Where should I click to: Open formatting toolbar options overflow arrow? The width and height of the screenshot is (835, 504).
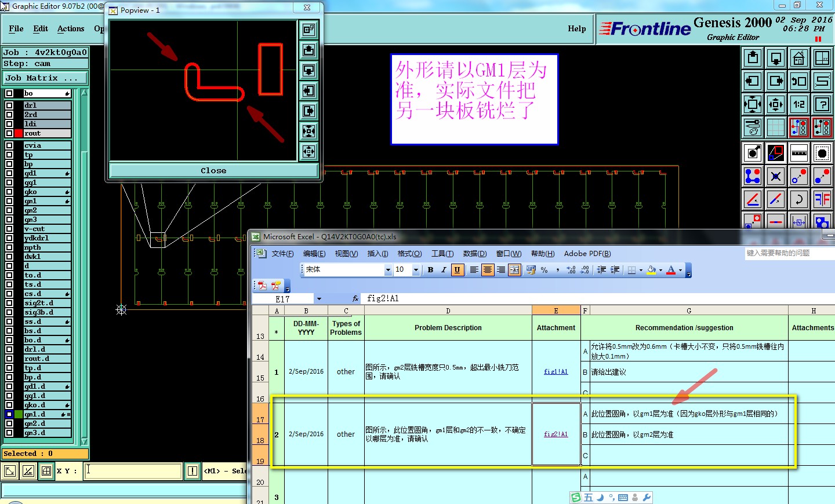point(688,271)
